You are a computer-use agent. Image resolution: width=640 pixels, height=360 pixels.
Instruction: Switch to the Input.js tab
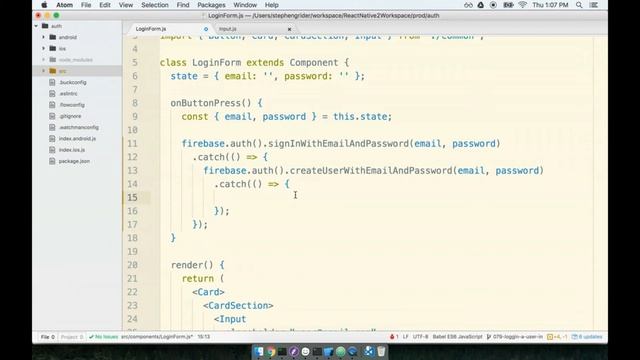pyautogui.click(x=228, y=29)
